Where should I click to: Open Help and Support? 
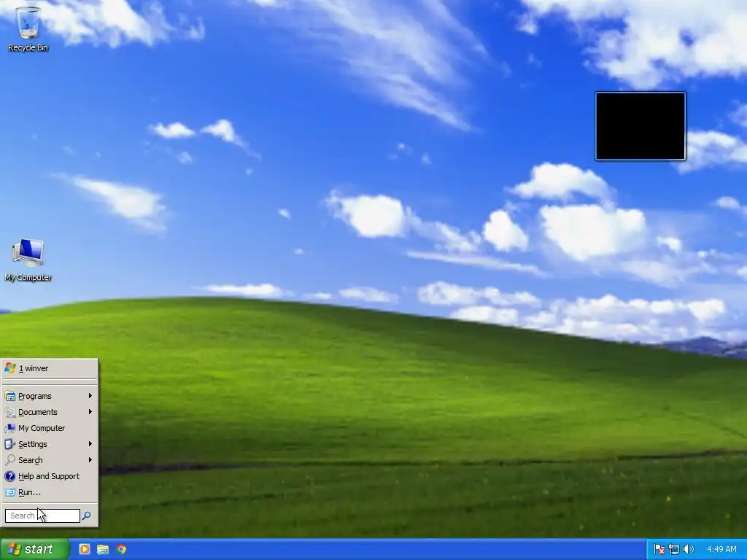(x=50, y=476)
